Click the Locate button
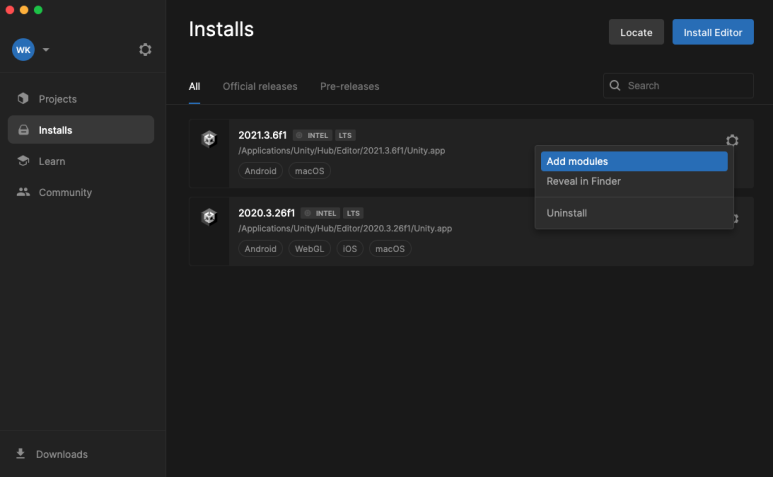Screen dimensions: 773x477 tap(636, 32)
